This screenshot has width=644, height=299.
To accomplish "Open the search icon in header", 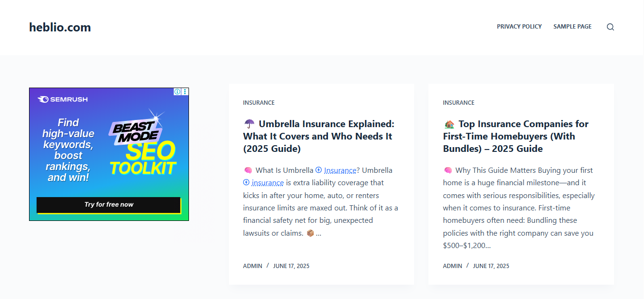I will coord(610,27).
